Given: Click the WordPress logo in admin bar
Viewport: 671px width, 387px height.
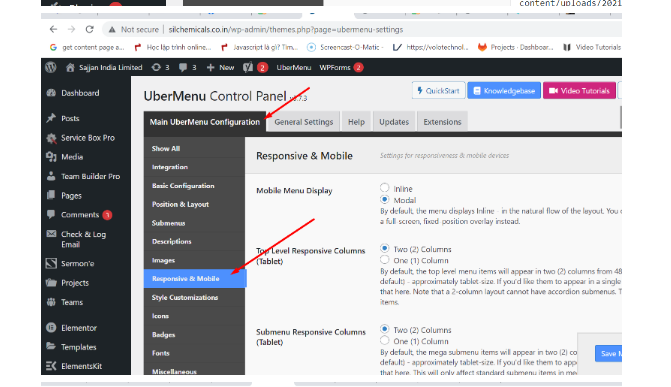Looking at the screenshot, I should (51, 67).
